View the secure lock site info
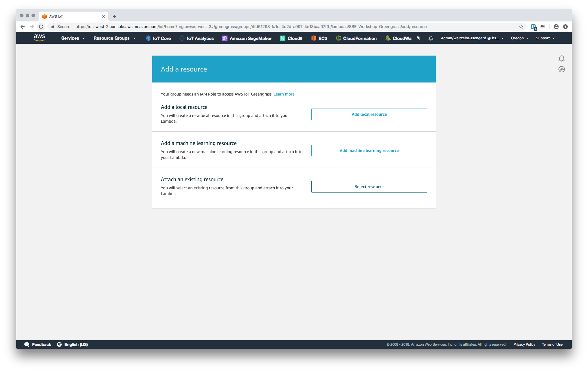This screenshot has width=588, height=372. click(60, 27)
